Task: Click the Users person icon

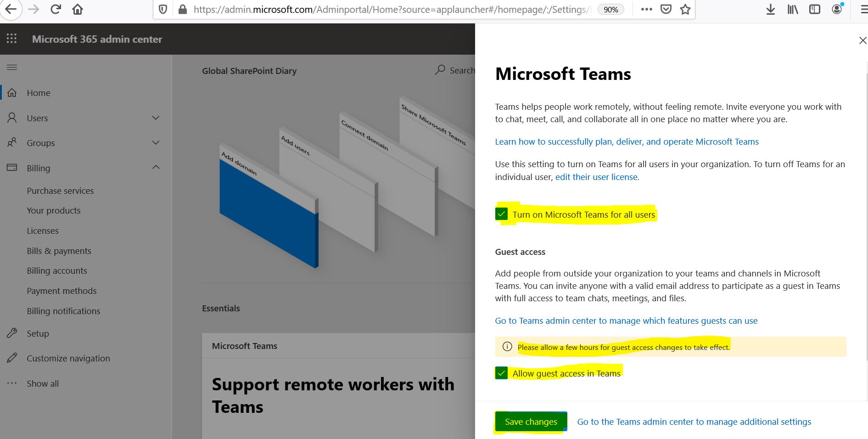Action: 12,118
